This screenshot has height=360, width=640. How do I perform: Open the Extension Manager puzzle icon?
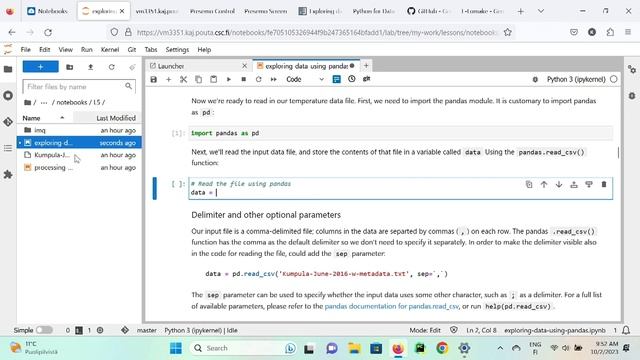[x=8, y=174]
